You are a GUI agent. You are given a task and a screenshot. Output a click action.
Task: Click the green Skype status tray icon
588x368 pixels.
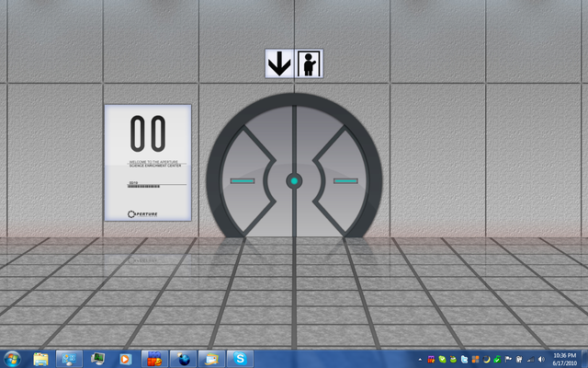tap(442, 360)
